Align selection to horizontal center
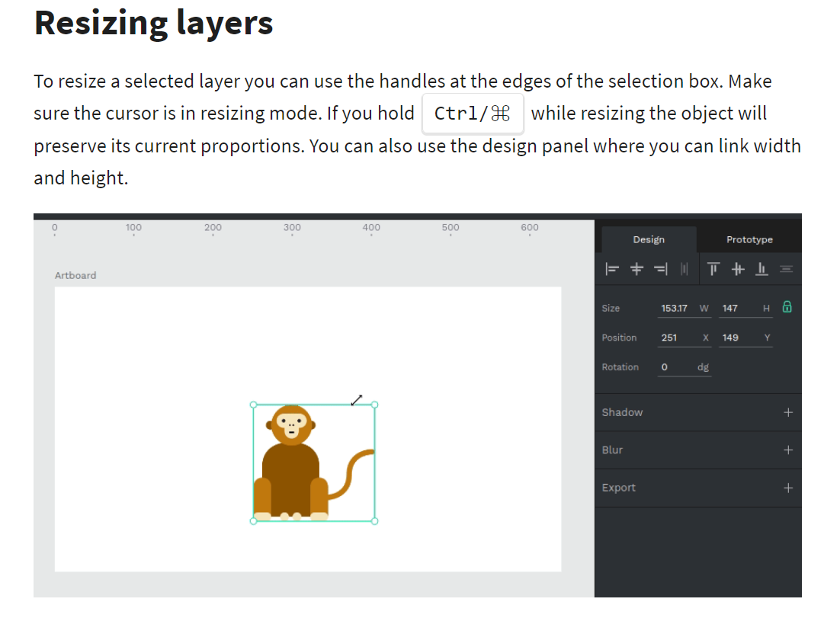The width and height of the screenshot is (840, 618). tap(636, 269)
